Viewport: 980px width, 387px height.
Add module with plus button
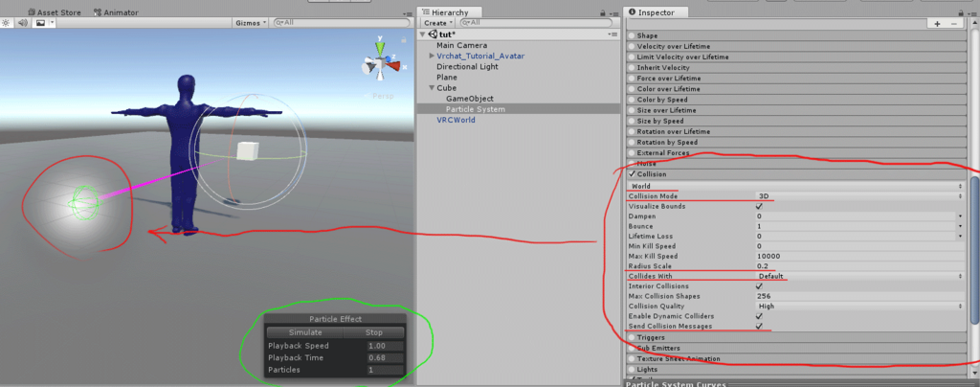[x=937, y=23]
